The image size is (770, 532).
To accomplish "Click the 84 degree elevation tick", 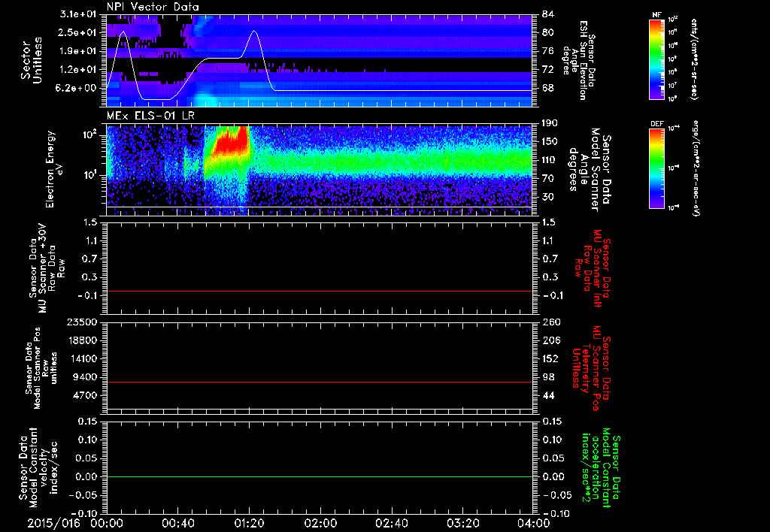I will [x=547, y=14].
